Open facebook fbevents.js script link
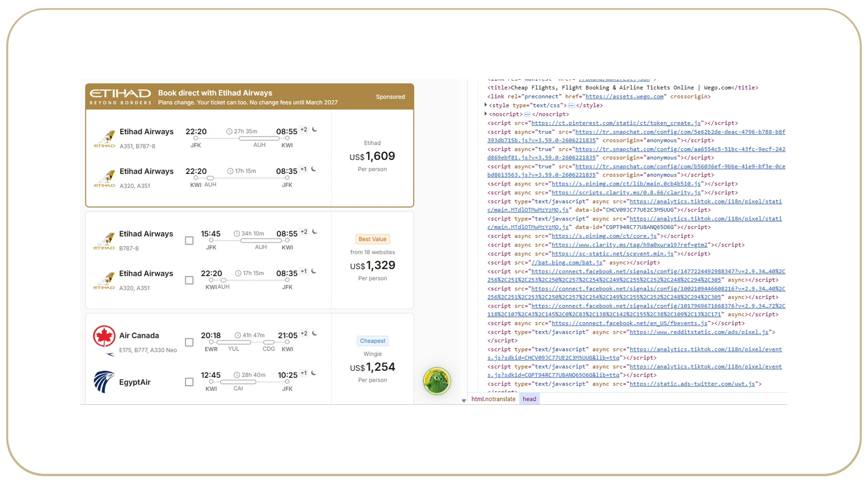The image size is (868, 484). coord(629,323)
